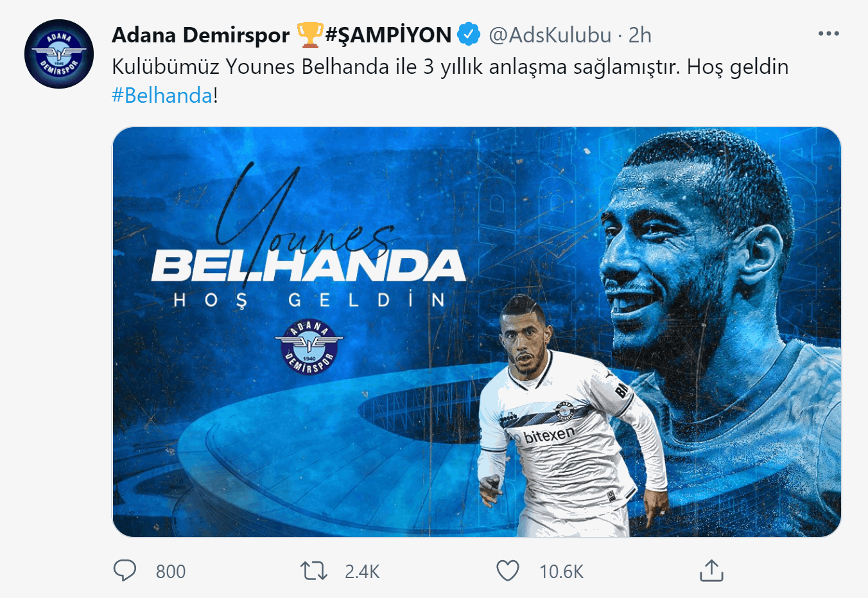Open the reply icon under the tweet
The width and height of the screenshot is (868, 598).
tap(125, 570)
